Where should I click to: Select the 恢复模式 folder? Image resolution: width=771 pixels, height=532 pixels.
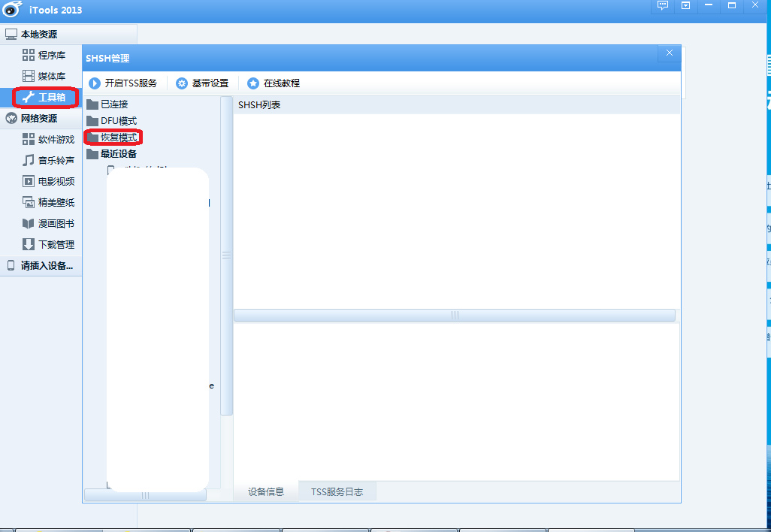tap(113, 138)
